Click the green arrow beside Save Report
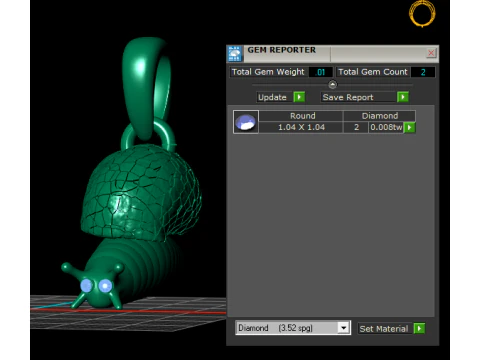Viewport: 480px width, 360px height. tap(403, 97)
